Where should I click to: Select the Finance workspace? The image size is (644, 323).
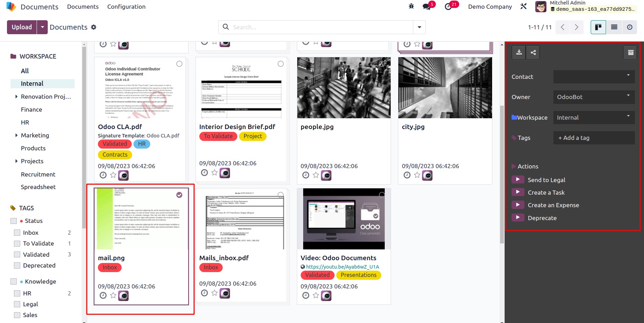click(31, 110)
